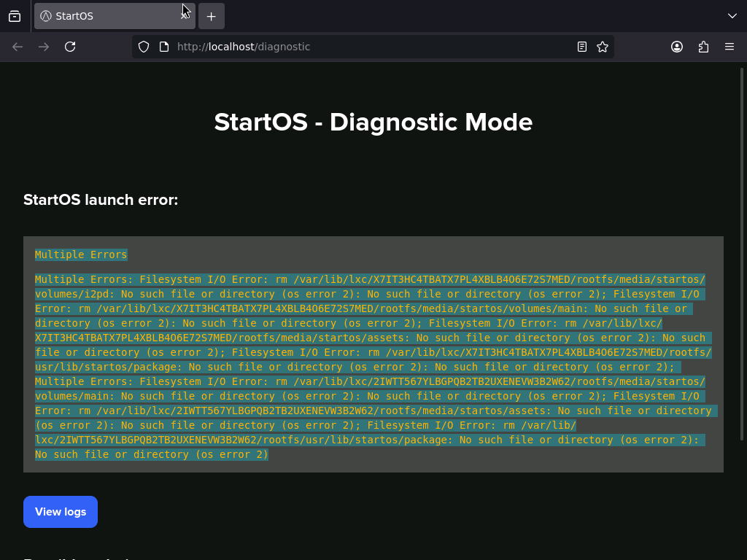Viewport: 747px width, 560px height.
Task: Click the 'StartOS launch error:' heading
Action: click(x=101, y=200)
